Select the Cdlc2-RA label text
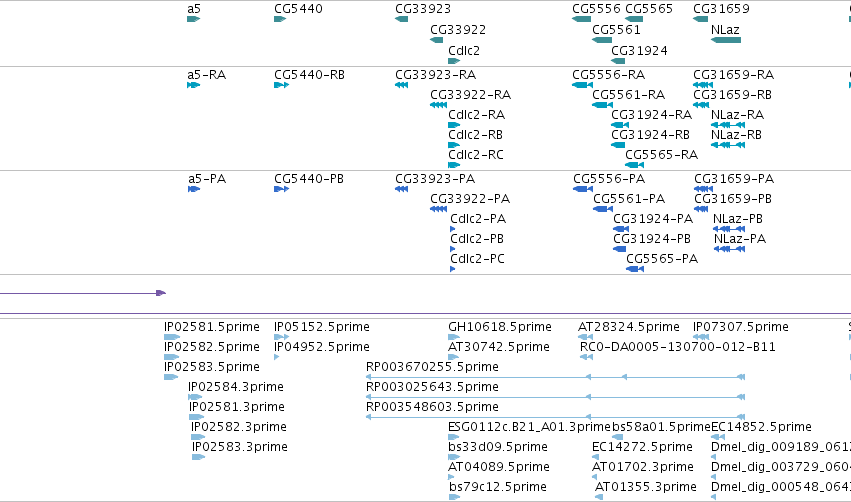The height and width of the screenshot is (502, 851). click(x=477, y=115)
